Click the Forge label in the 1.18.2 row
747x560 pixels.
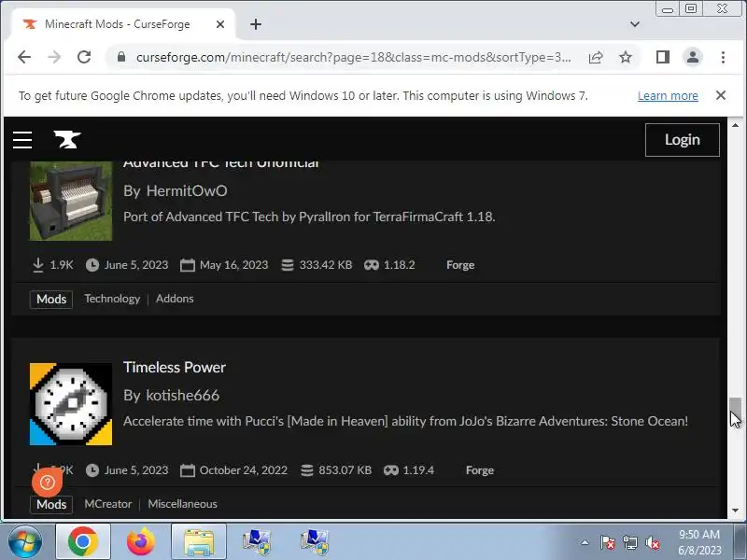click(460, 265)
